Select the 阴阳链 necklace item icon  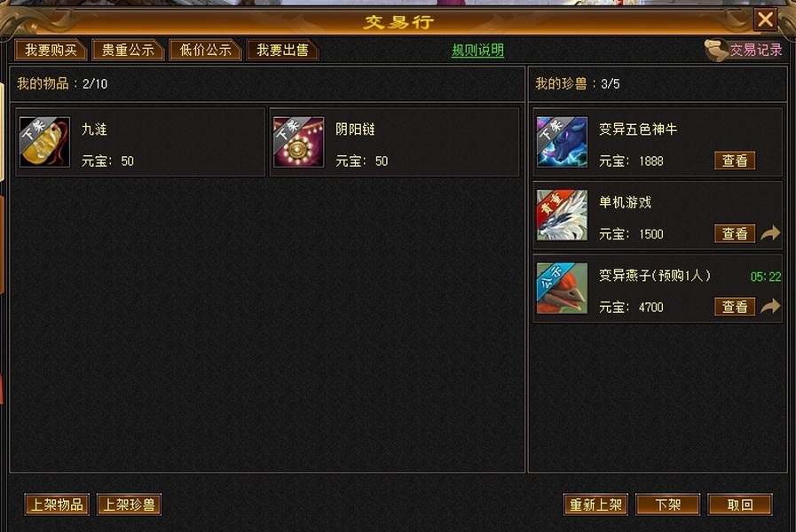(x=298, y=142)
